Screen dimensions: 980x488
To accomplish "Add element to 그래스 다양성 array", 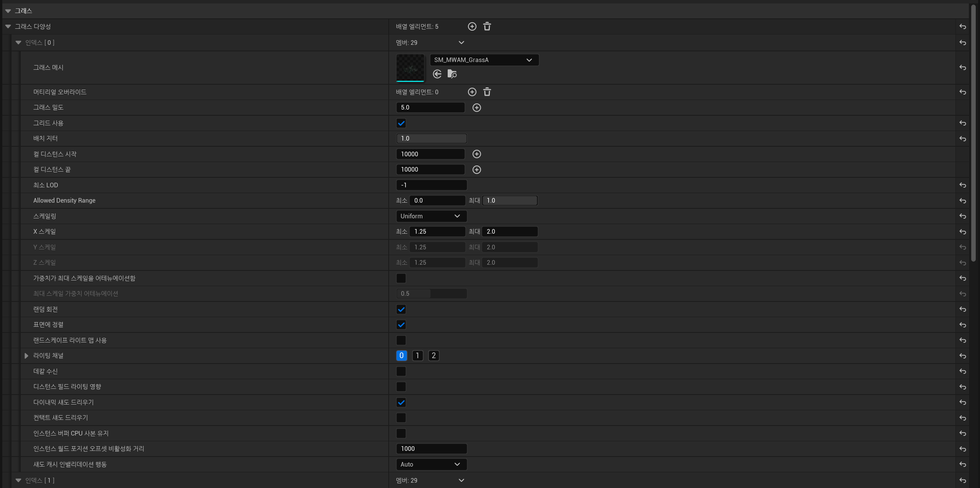I will coord(472,26).
